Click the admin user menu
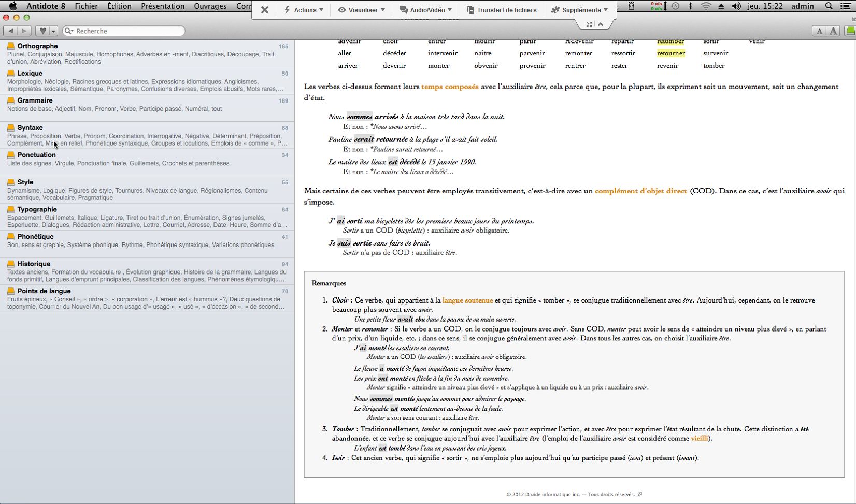Screen dimensions: 856x504 point(802,6)
